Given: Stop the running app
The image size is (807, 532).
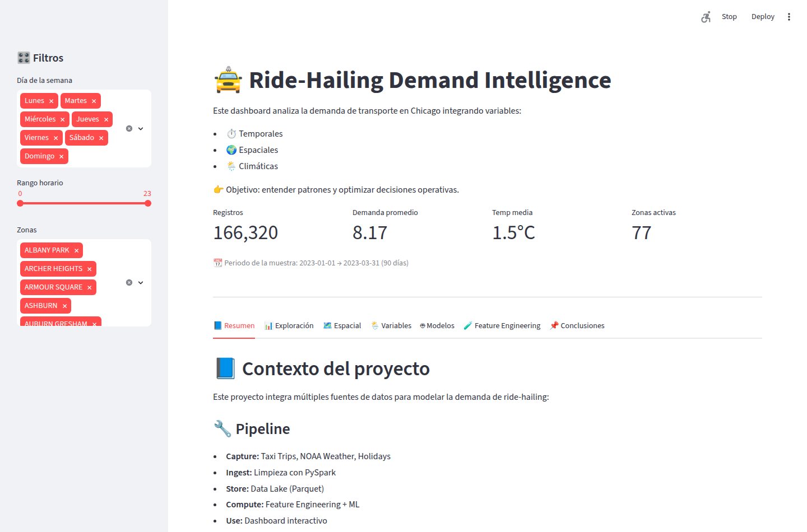Looking at the screenshot, I should tap(729, 17).
